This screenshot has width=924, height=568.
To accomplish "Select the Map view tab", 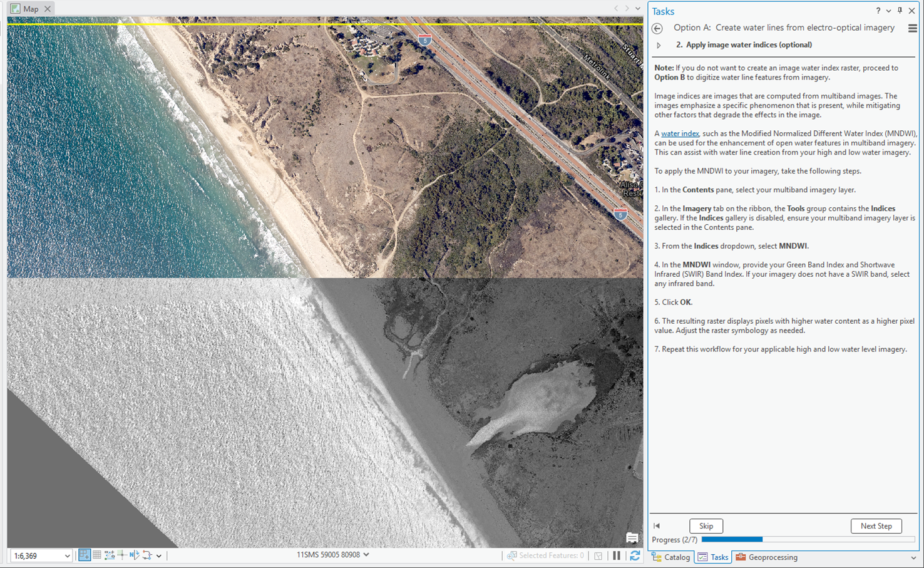I will tap(31, 9).
